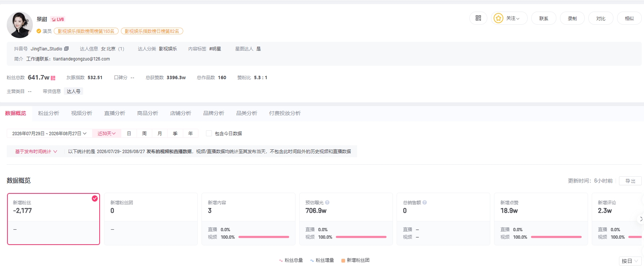Click the 灰豚指数 value 532.51
This screenshot has width=644, height=267.
click(95, 78)
